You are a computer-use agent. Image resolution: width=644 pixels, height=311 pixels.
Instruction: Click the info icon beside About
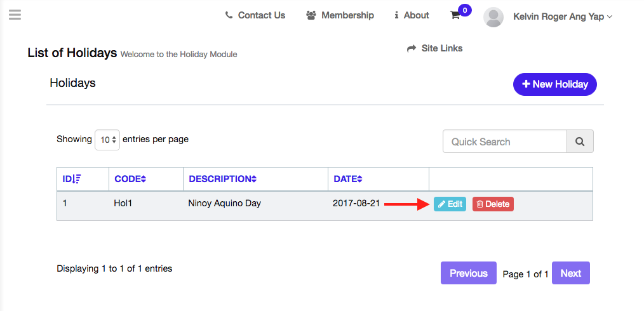(x=396, y=16)
